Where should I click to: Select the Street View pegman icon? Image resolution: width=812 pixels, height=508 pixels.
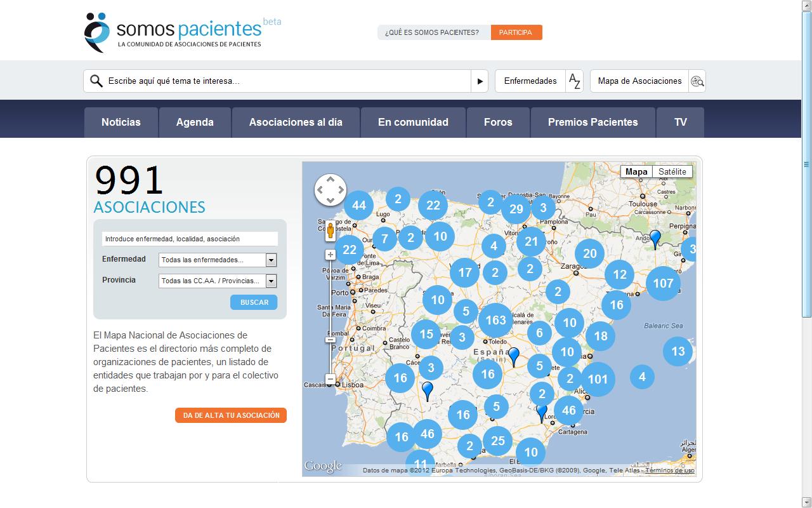pyautogui.click(x=331, y=231)
